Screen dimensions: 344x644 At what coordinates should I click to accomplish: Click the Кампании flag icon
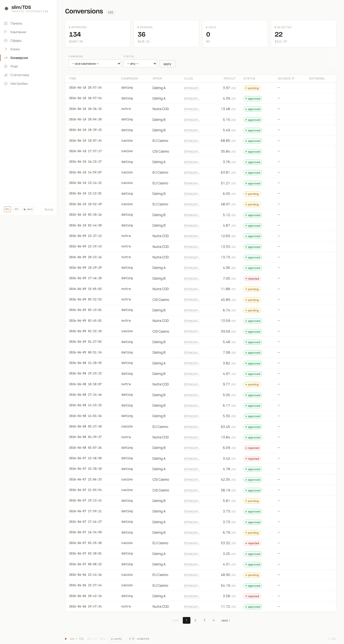pos(6,32)
